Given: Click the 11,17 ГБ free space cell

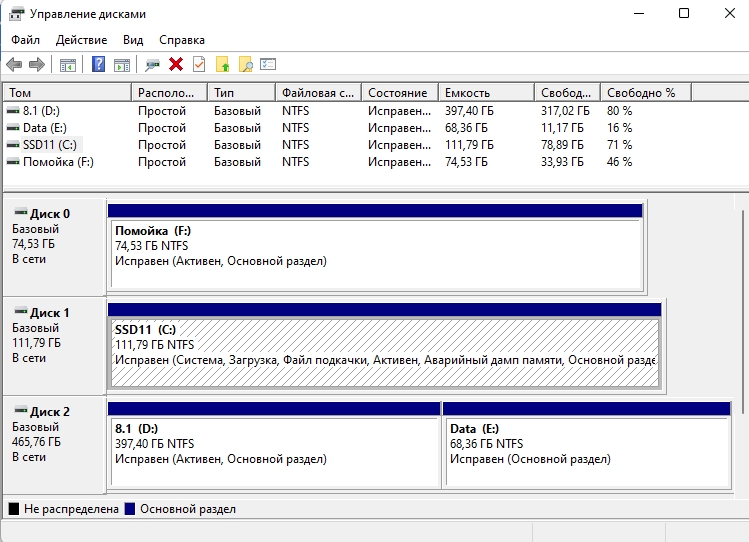Looking at the screenshot, I should point(562,128).
